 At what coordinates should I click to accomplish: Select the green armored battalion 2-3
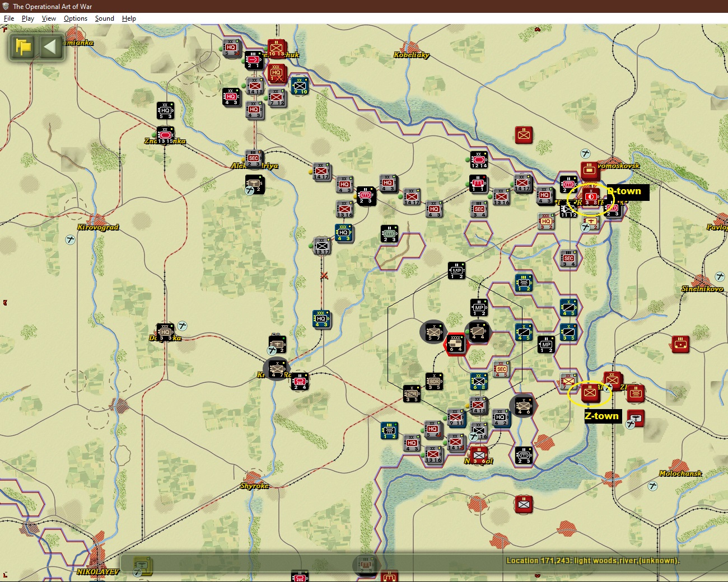(x=389, y=233)
